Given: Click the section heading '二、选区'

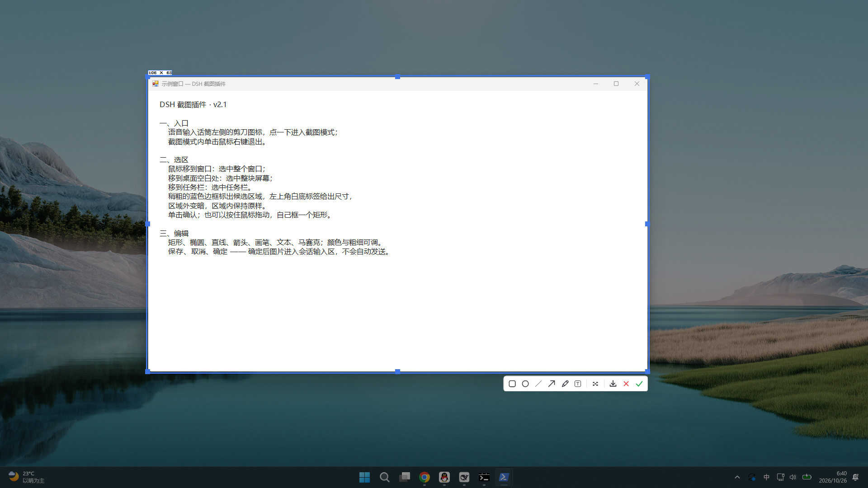Looking at the screenshot, I should pos(174,160).
